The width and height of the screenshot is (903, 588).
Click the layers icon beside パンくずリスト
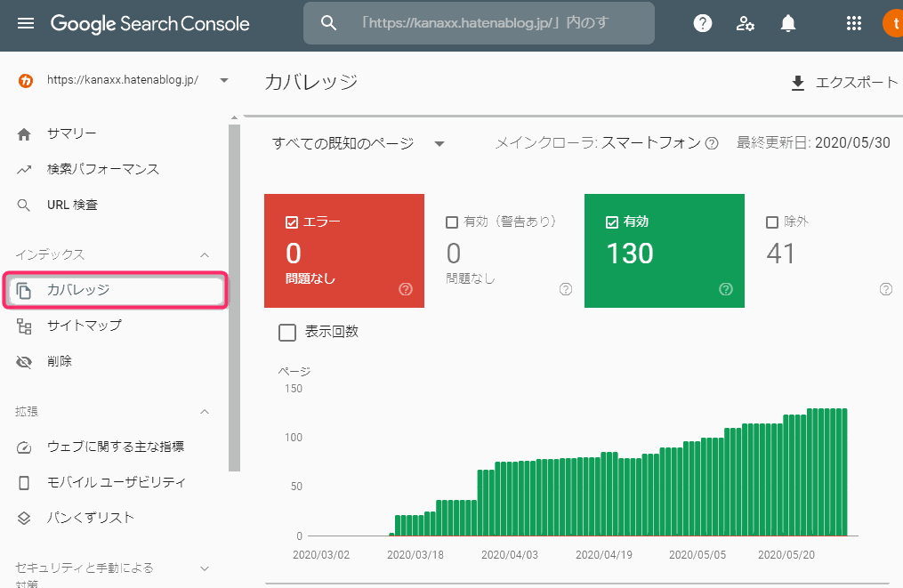coord(24,518)
